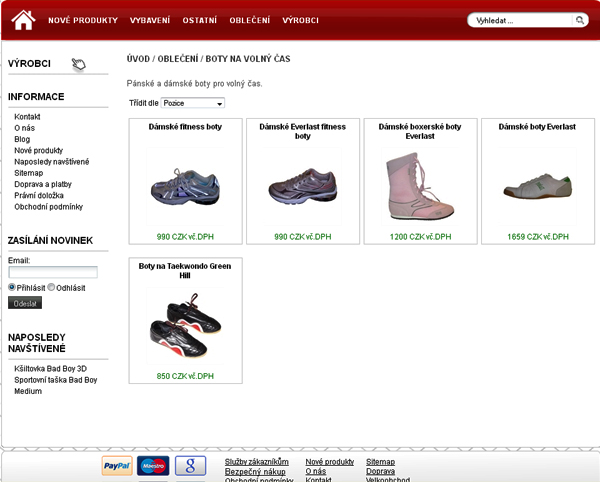Select the Přihlásit radio button
Screen dimensions: 600x482
point(12,287)
